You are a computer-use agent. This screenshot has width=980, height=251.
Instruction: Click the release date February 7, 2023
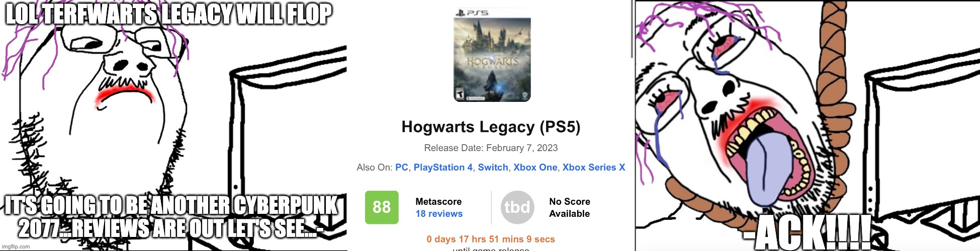coord(522,148)
